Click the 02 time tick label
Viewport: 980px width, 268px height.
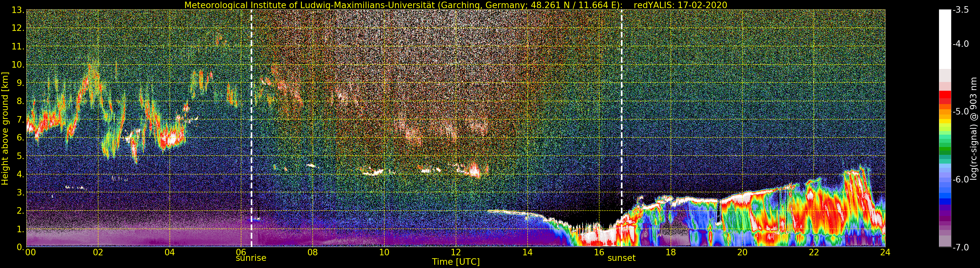98,252
